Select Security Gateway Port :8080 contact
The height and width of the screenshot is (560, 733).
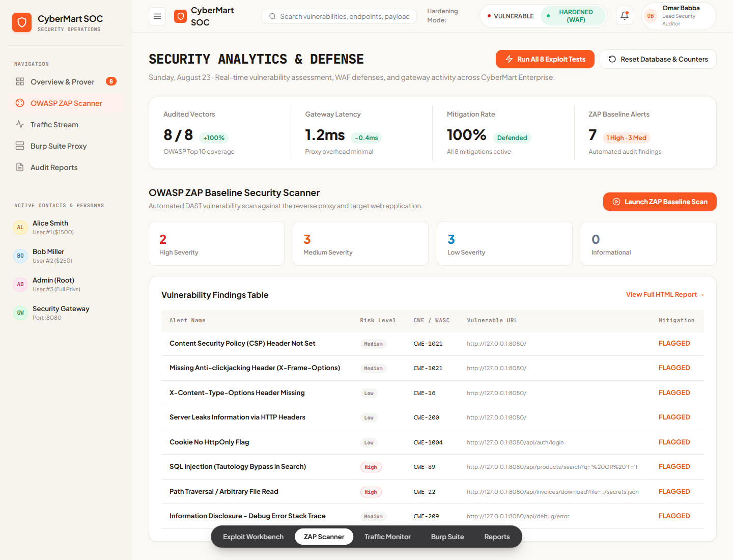coord(66,313)
